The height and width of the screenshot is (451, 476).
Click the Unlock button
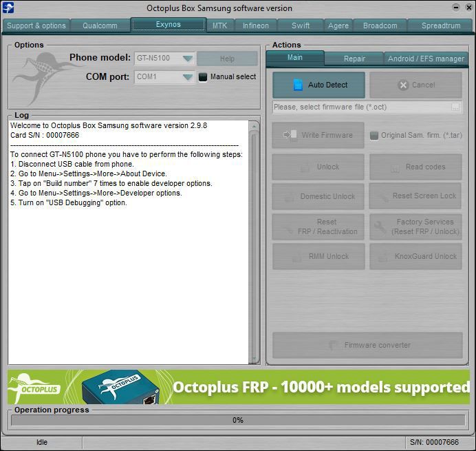318,167
